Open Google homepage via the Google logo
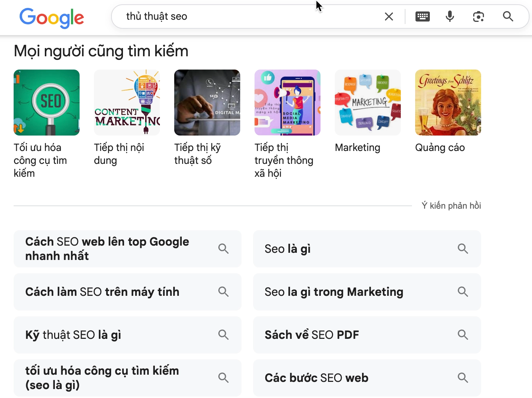Viewport: 532px width, 398px height. (52, 18)
